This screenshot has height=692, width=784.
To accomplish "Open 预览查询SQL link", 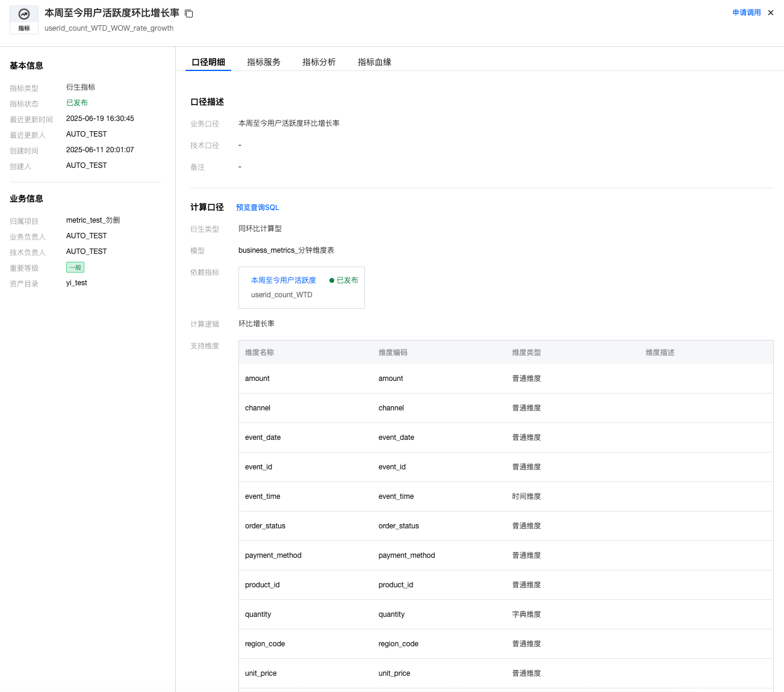I will click(x=257, y=208).
